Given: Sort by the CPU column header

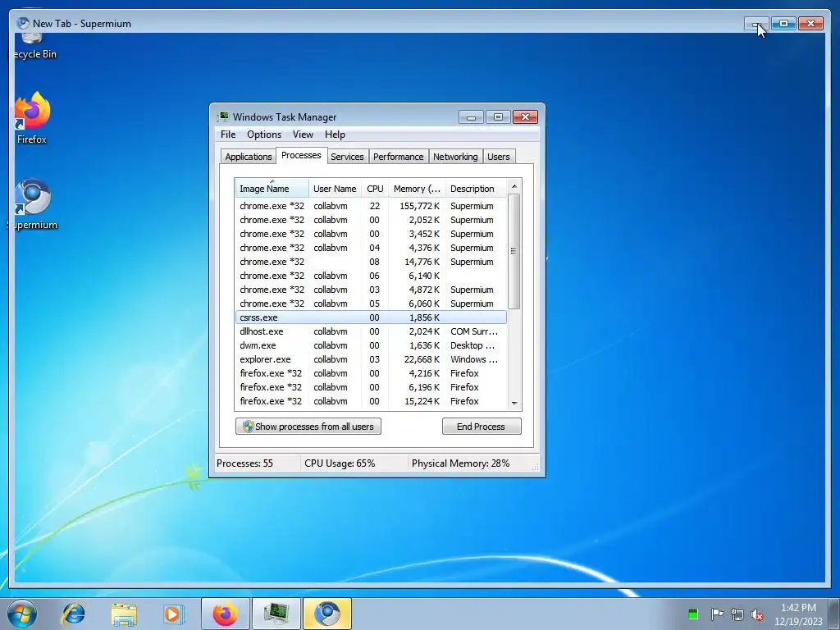Looking at the screenshot, I should coord(375,189).
